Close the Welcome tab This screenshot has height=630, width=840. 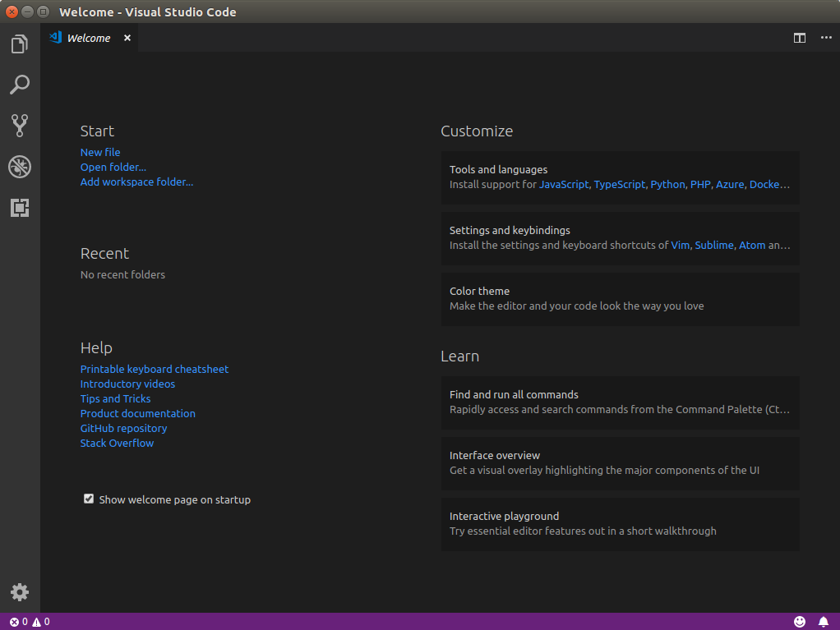[127, 38]
